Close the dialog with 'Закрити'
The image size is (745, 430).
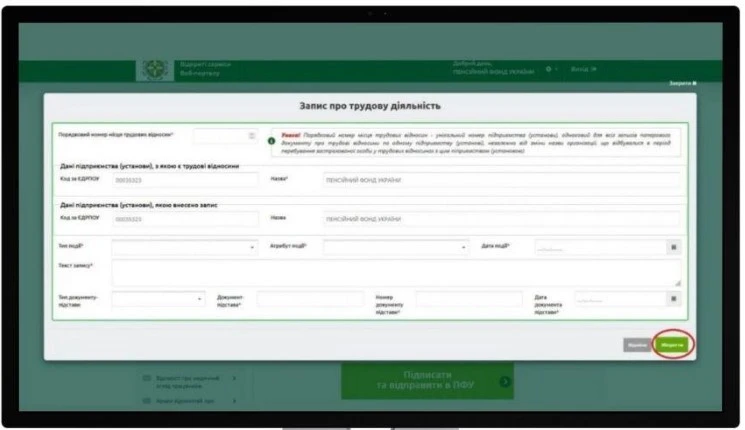pos(682,85)
